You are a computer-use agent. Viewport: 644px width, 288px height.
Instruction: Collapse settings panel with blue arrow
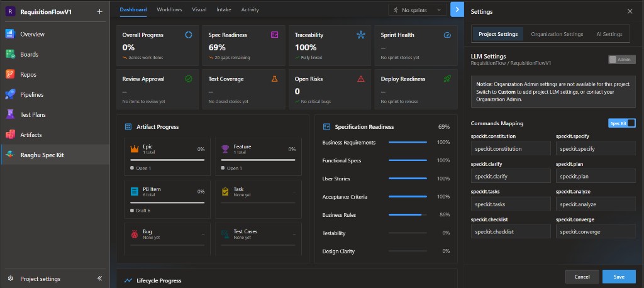(457, 9)
